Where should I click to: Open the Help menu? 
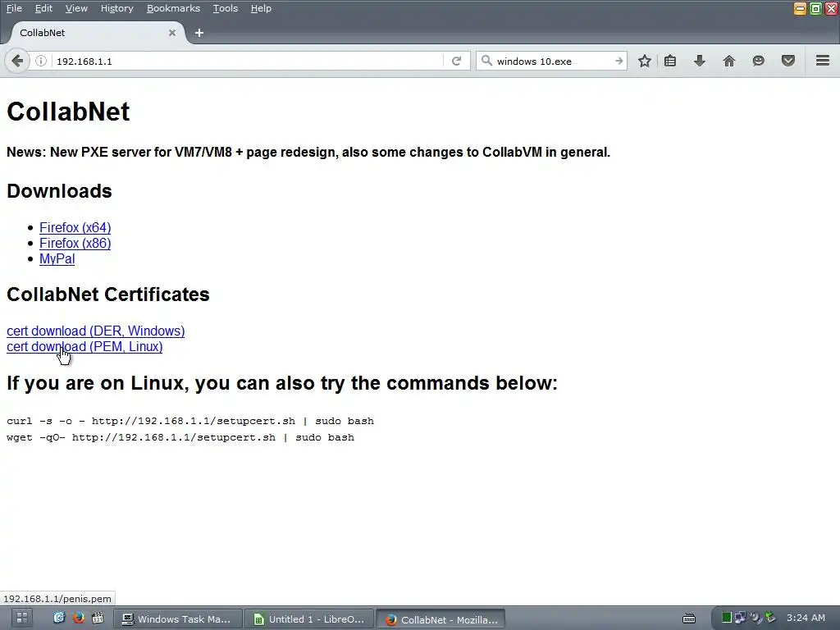[261, 8]
